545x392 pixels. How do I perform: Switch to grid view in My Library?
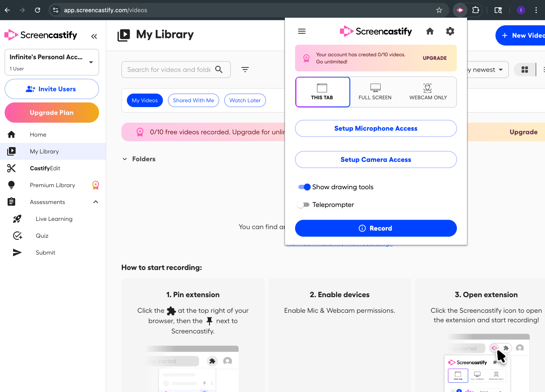point(524,69)
